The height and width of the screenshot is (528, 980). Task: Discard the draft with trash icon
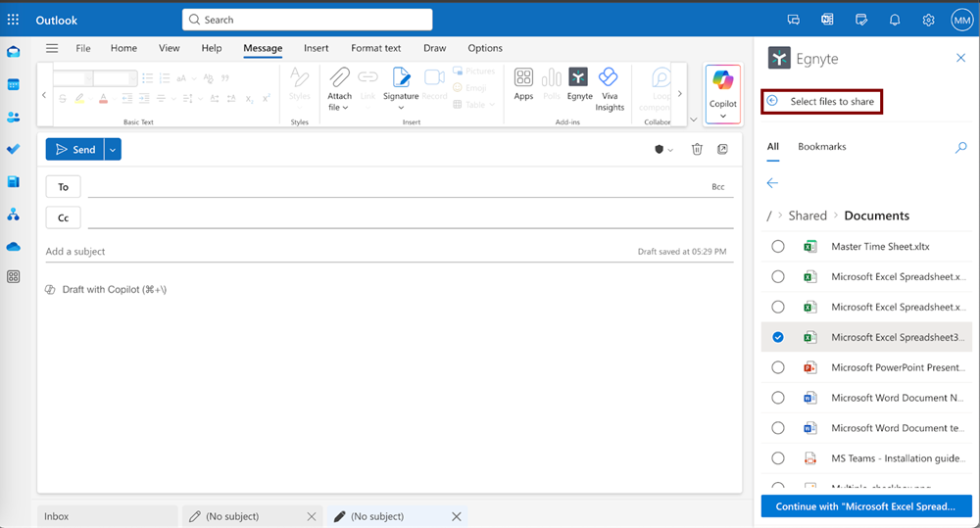[x=697, y=149]
